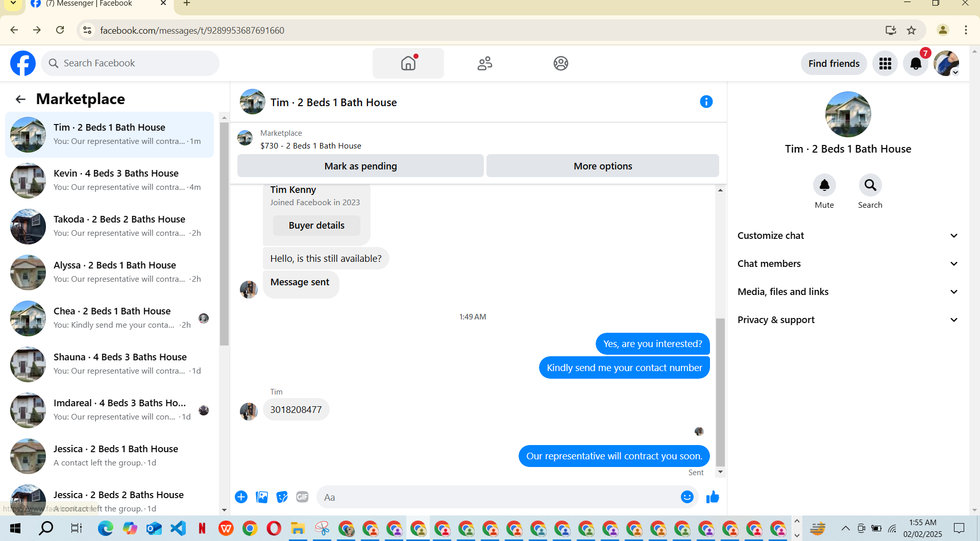The width and height of the screenshot is (980, 541).
Task: Bookmark this page with star icon
Action: (911, 30)
